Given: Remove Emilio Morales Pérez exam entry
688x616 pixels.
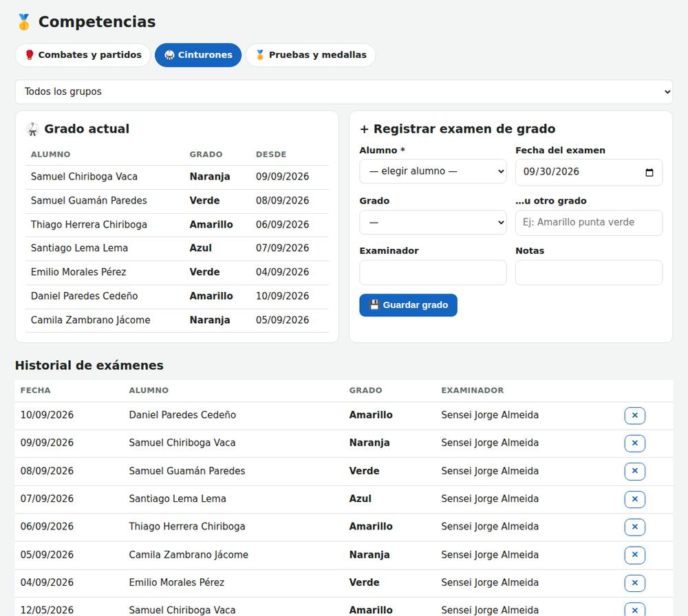Looking at the screenshot, I should tap(634, 583).
